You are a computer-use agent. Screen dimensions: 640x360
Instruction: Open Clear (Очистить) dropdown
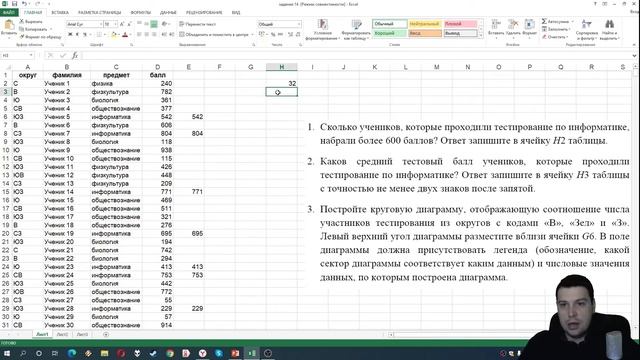click(556, 37)
